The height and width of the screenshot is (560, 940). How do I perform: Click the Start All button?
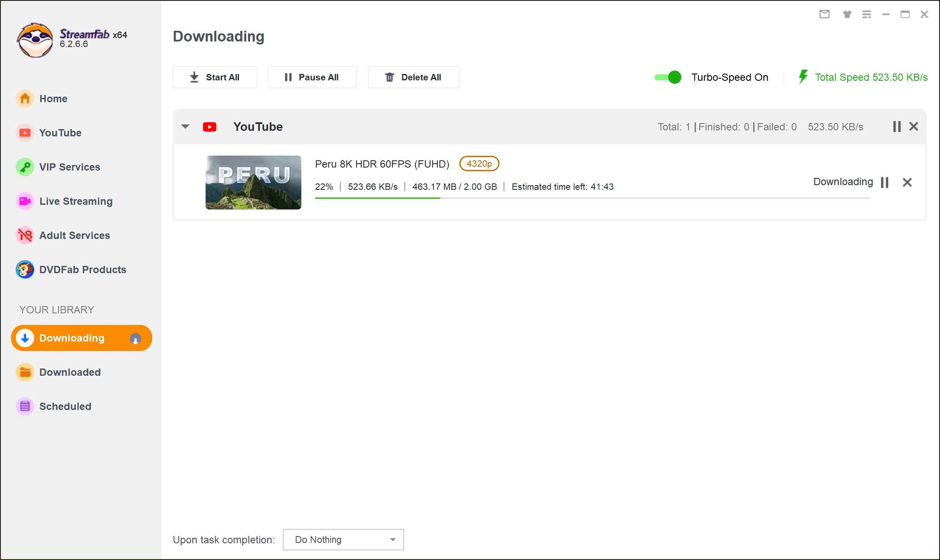[215, 77]
